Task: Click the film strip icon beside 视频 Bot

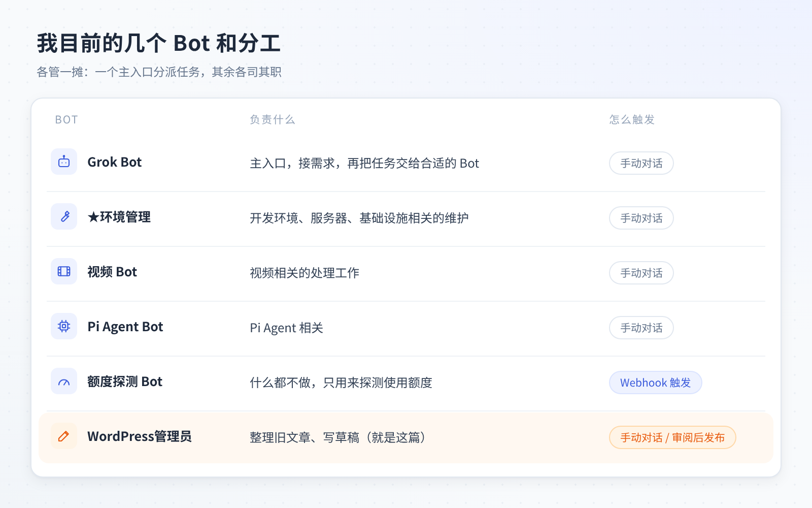Action: click(64, 272)
